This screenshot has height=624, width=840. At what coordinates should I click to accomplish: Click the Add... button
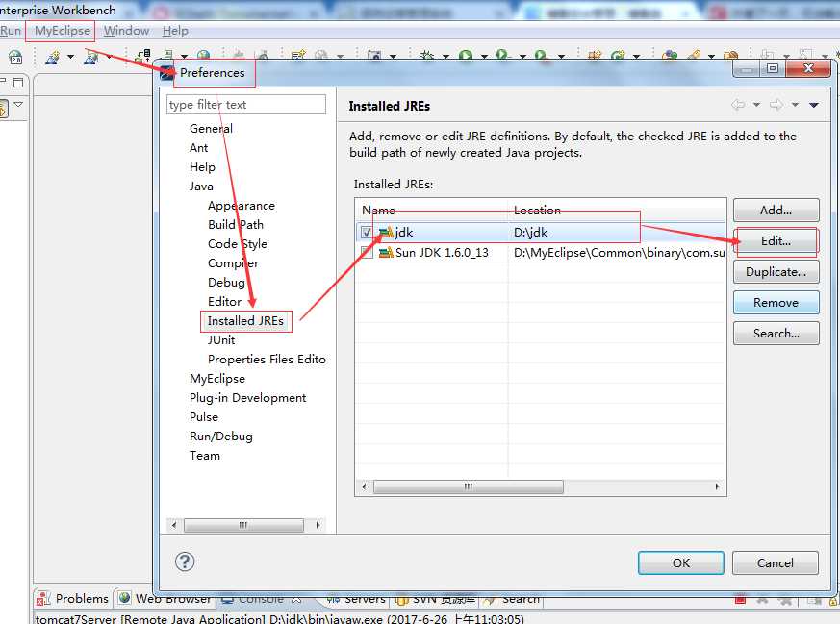pos(776,211)
